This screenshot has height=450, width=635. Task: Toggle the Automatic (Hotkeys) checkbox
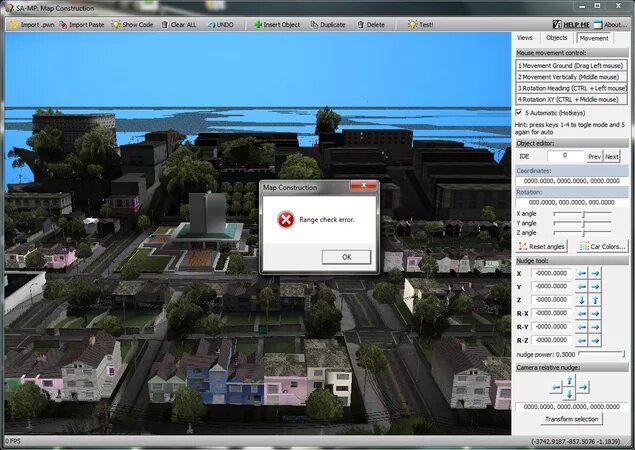(x=519, y=113)
